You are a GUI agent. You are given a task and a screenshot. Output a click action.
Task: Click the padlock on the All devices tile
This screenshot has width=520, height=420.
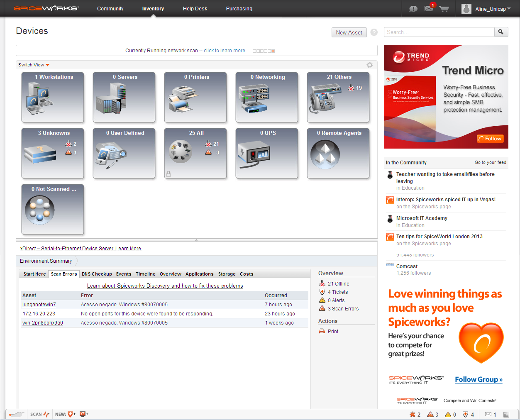pos(168,174)
